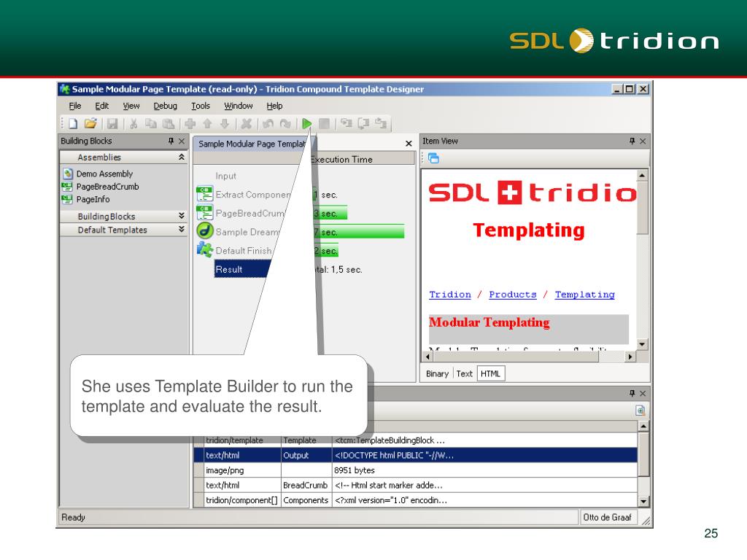Screen dimensions: 747x560
Task: Follow the Products breadcrumb link
Action: [513, 295]
